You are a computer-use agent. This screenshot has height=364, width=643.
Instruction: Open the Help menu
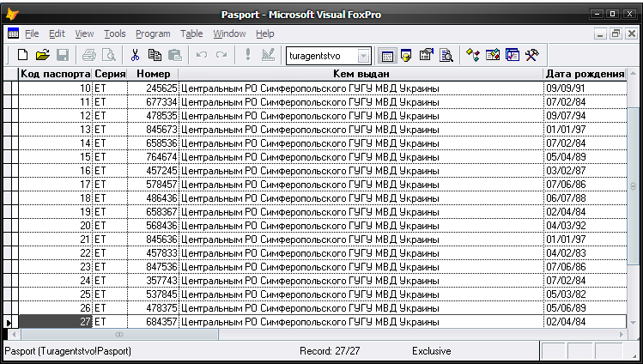click(265, 33)
